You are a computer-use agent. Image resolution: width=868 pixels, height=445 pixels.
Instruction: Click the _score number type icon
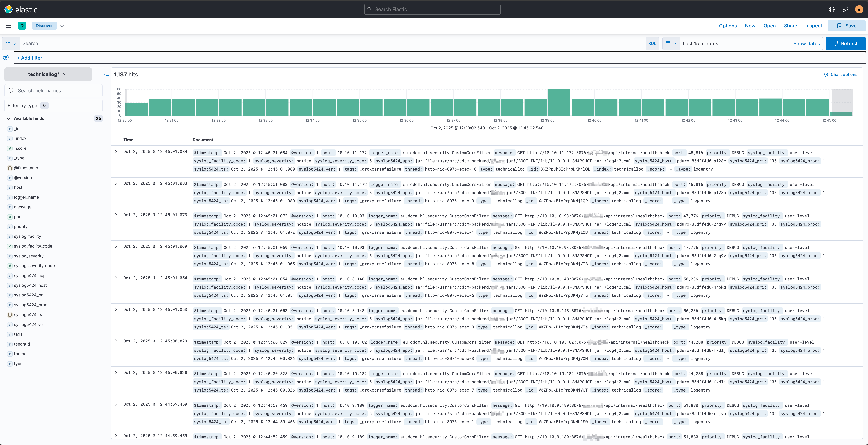(x=10, y=149)
